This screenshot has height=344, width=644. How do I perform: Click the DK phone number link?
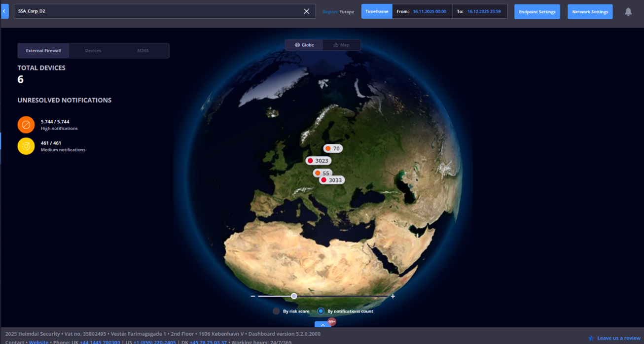(x=208, y=342)
